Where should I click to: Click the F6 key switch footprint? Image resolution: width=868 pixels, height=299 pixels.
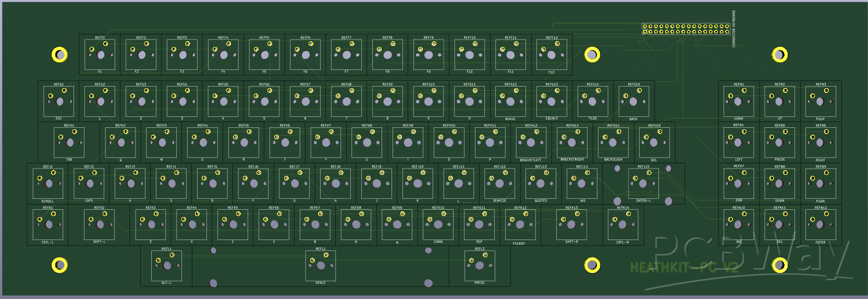coord(305,55)
